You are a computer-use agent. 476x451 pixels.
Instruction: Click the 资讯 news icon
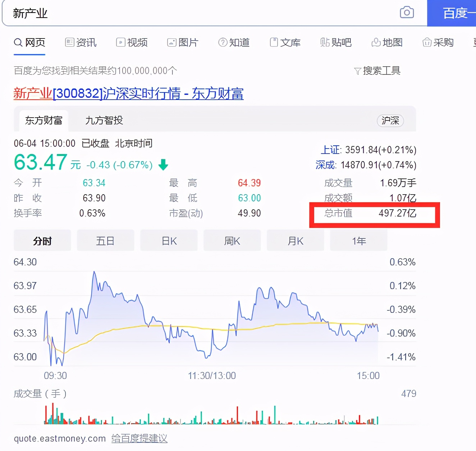pos(70,42)
